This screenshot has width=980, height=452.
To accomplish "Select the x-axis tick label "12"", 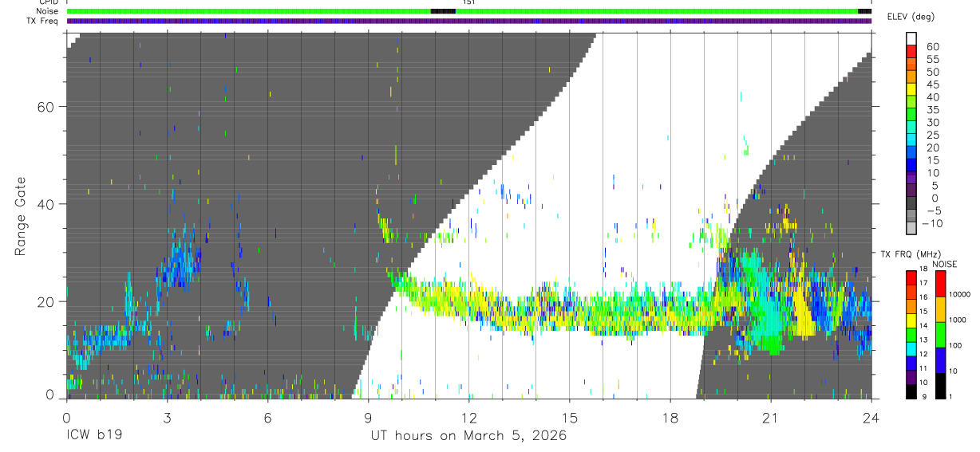I will click(x=468, y=417).
